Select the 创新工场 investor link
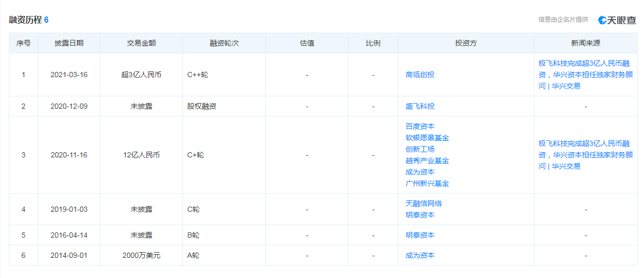The image size is (644, 278). (x=420, y=149)
